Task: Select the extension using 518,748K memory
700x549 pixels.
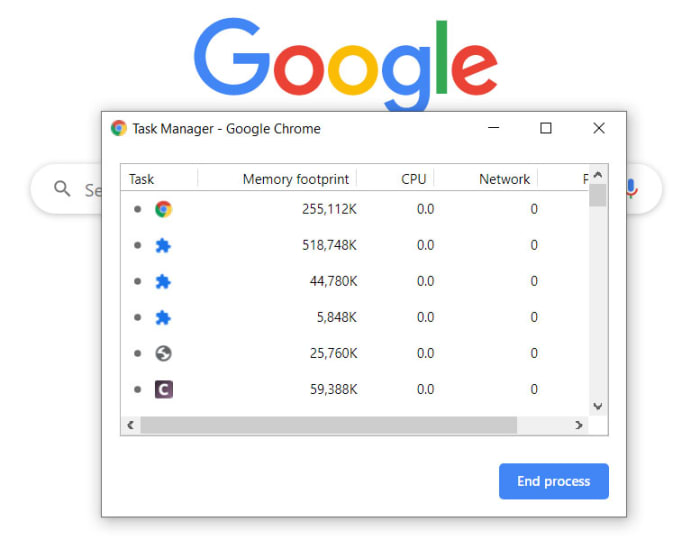Action: click(163, 245)
